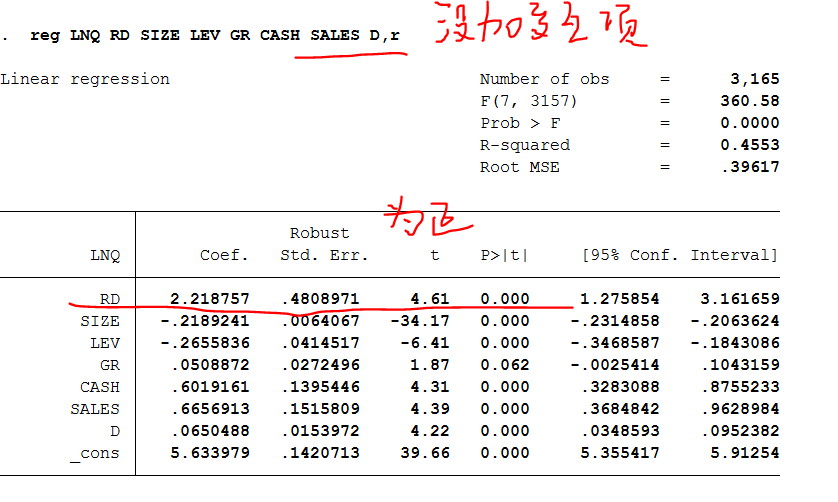838x502 pixels.
Task: Select the LEV coefficient -.2655836
Action: point(205,343)
